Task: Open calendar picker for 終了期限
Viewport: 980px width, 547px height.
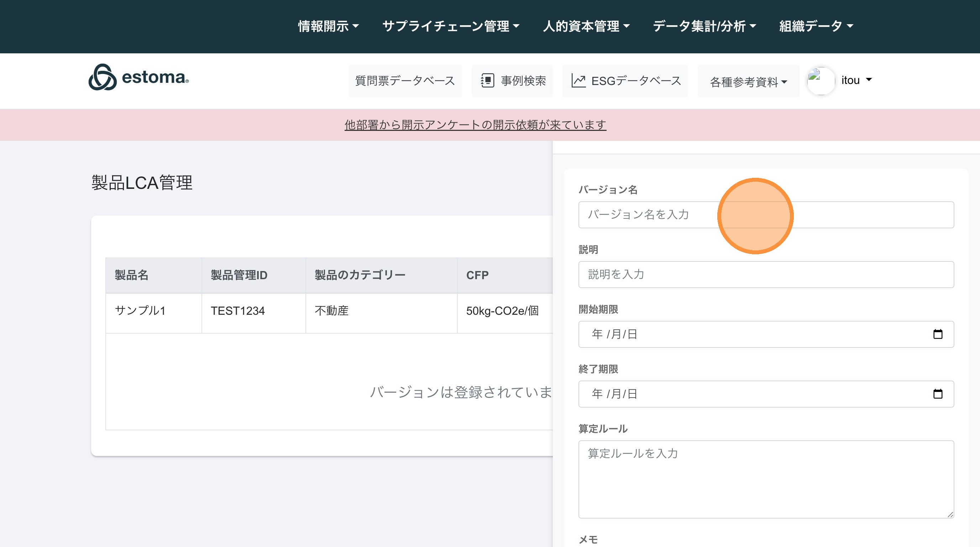Action: (937, 394)
